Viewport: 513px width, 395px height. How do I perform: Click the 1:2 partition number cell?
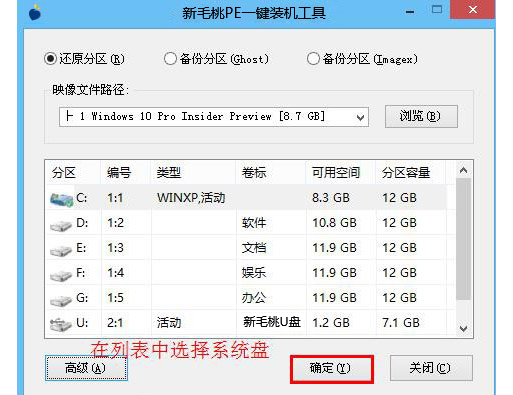point(115,223)
